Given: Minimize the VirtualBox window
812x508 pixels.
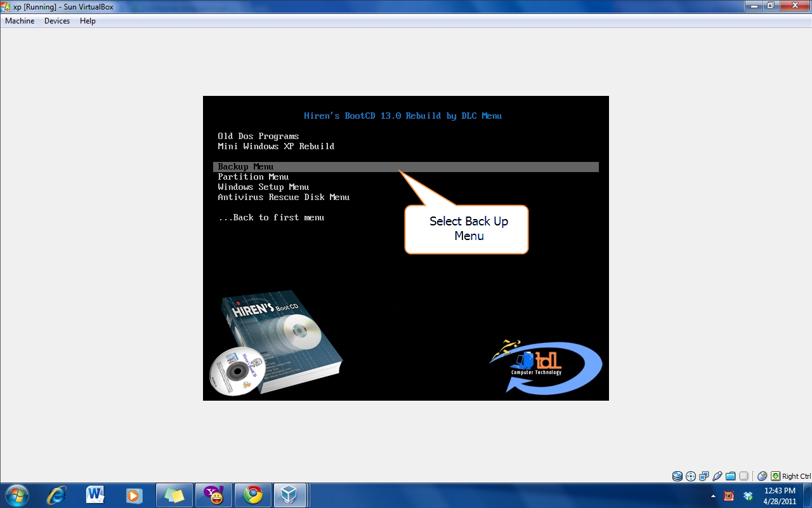Looking at the screenshot, I should [x=753, y=5].
